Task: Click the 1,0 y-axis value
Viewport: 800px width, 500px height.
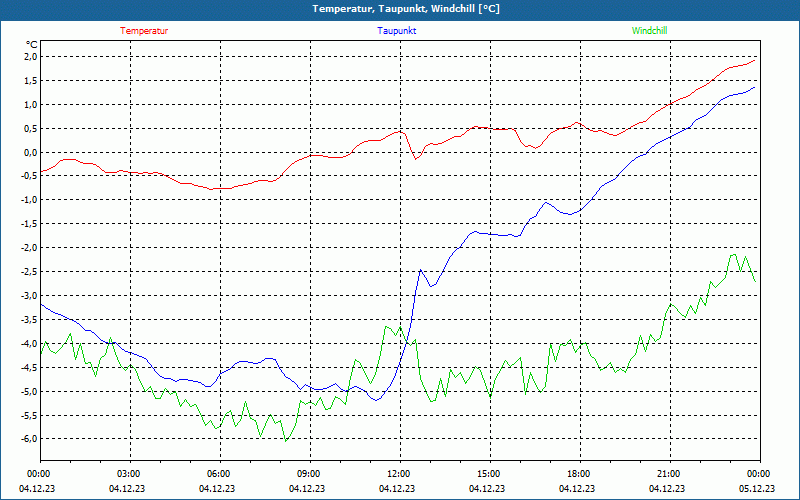Action: (x=31, y=105)
